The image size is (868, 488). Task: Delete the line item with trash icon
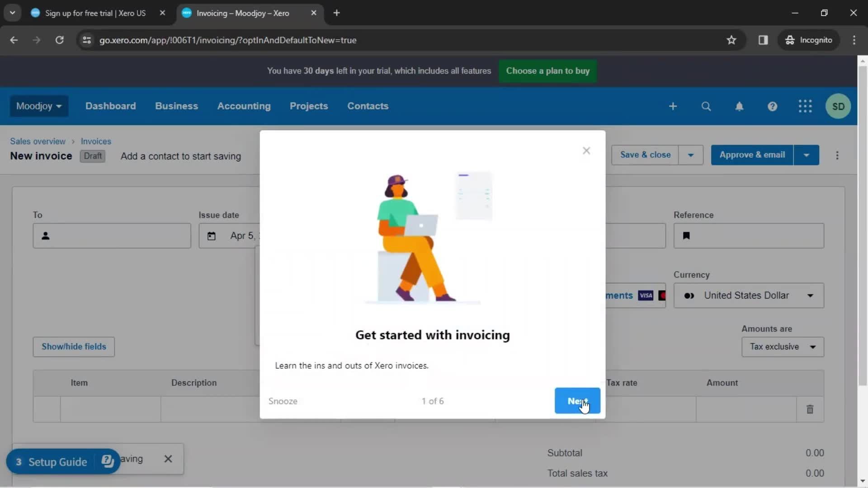point(810,409)
